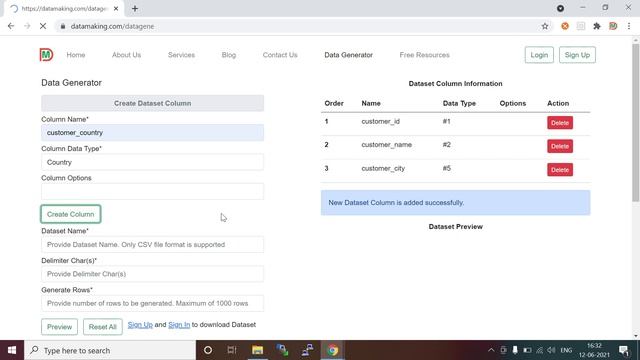The width and height of the screenshot is (640, 360).
Task: Focus the Column Name field with customer_country
Action: point(152,133)
